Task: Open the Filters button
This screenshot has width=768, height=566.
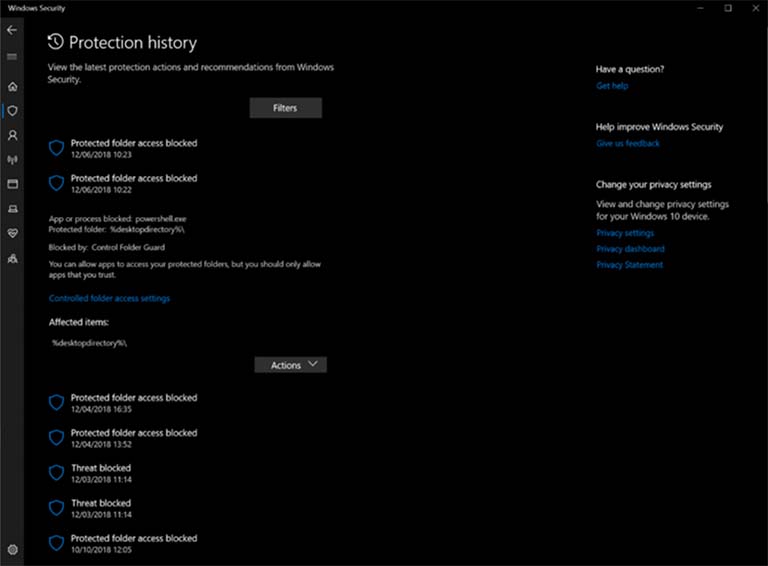Action: 286,108
